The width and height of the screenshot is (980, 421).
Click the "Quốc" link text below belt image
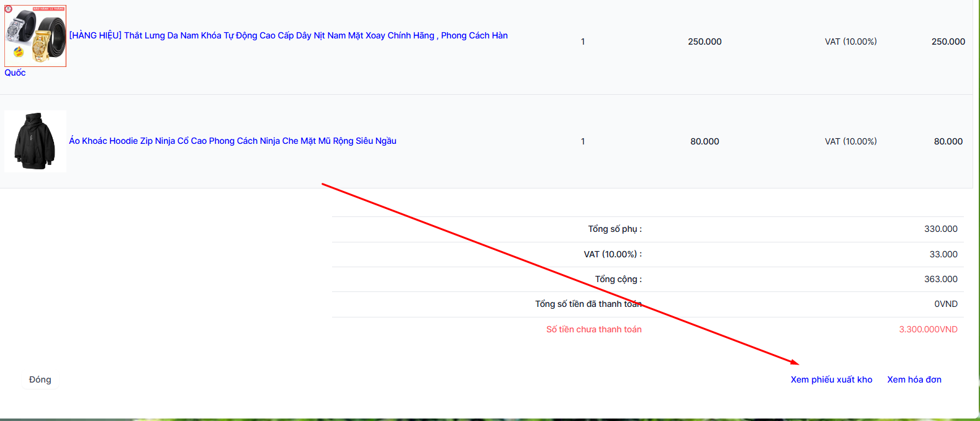15,73
